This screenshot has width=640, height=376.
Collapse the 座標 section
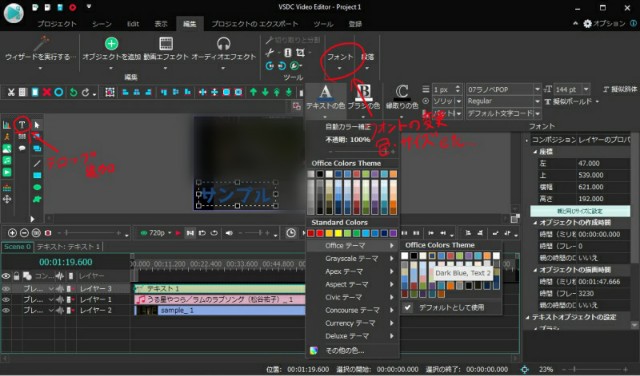535,151
